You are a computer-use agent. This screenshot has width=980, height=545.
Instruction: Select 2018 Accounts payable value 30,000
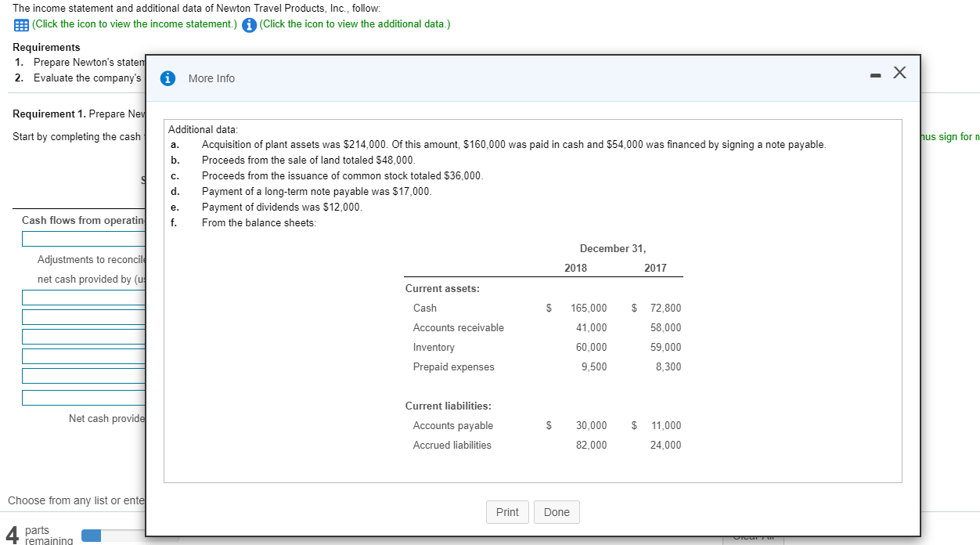point(592,426)
